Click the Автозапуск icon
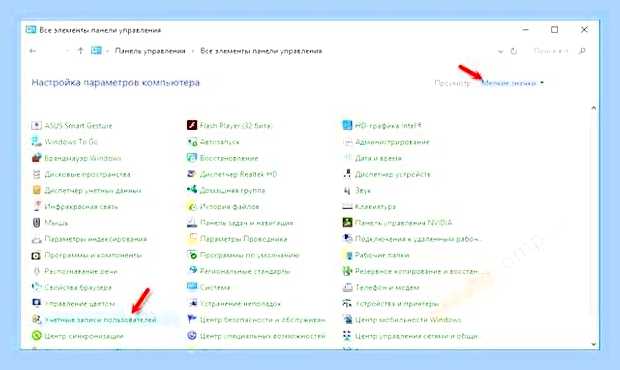 point(192,142)
